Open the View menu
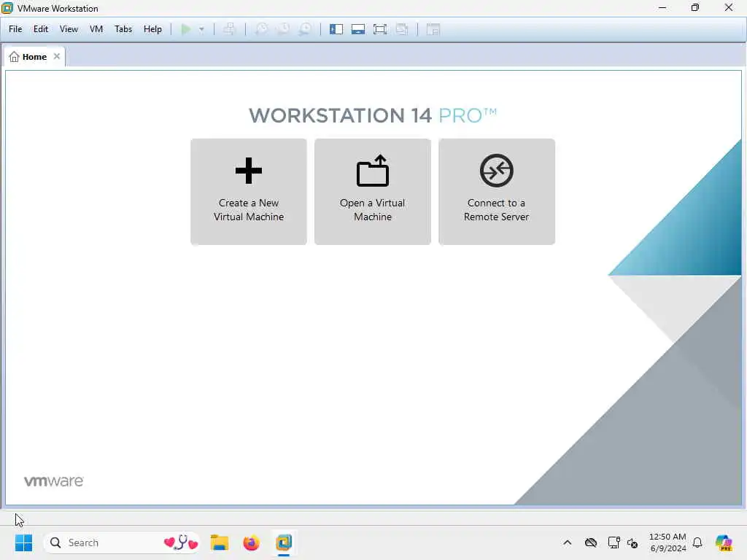Screen dimensions: 747x560 [69, 29]
